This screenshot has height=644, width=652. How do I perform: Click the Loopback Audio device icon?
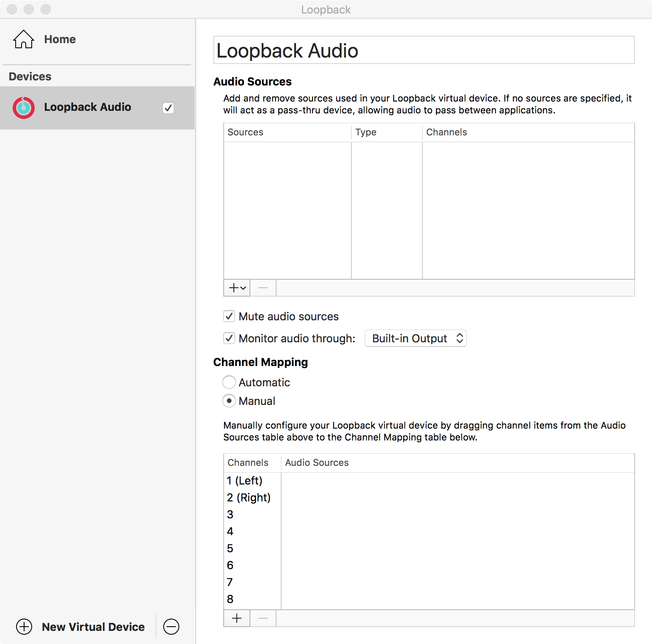click(x=24, y=108)
